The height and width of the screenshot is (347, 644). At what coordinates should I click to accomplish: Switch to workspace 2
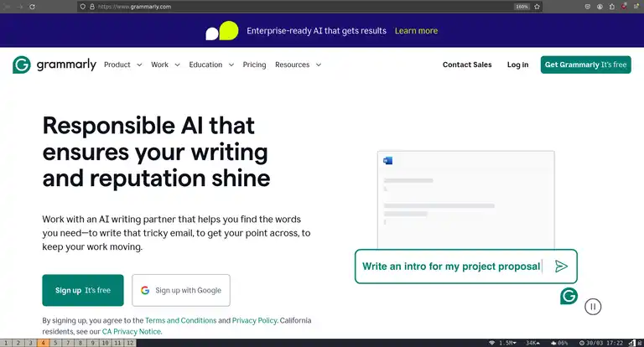18,343
